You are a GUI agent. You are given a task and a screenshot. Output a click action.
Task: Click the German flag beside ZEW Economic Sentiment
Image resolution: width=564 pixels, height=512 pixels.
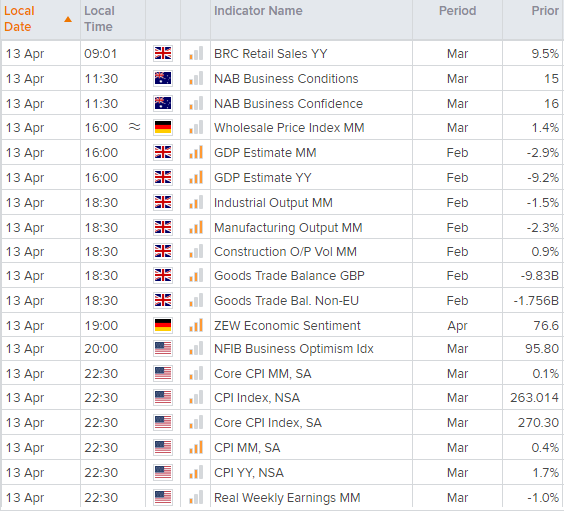[163, 325]
